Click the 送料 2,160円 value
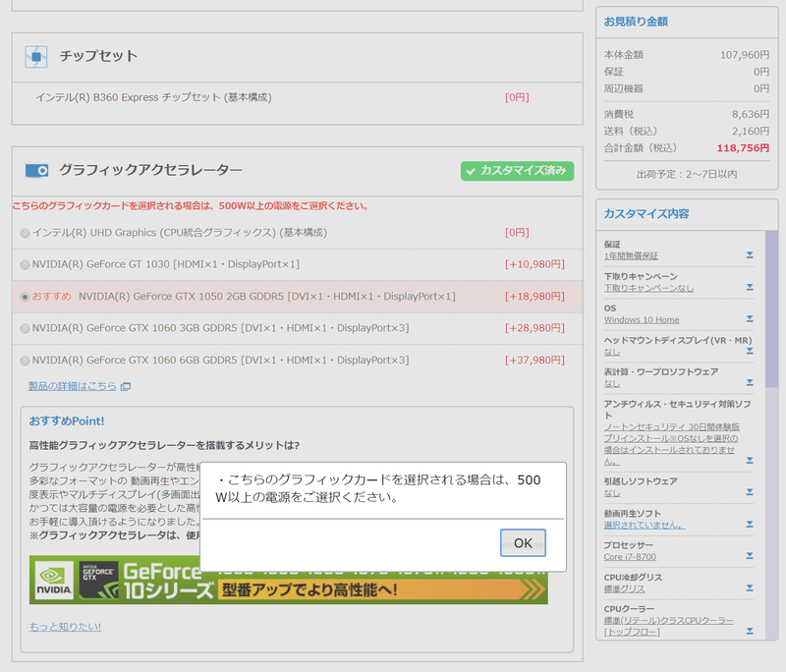786x672 pixels. 751,132
